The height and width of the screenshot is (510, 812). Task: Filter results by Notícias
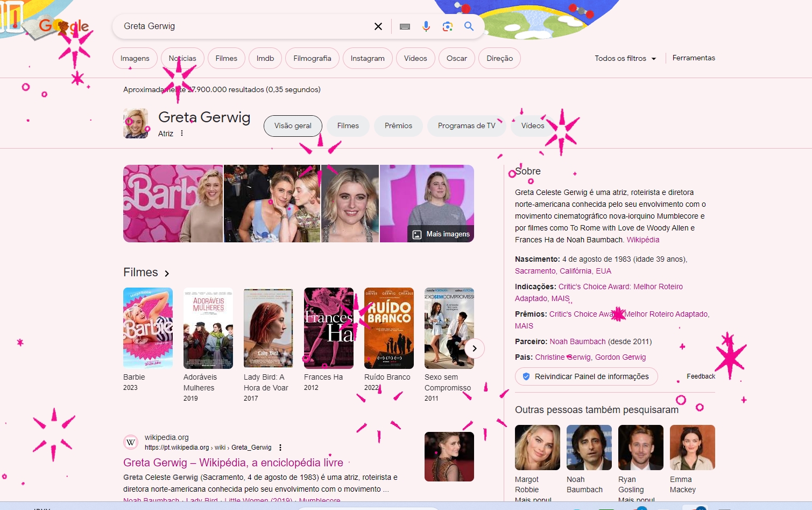coord(182,58)
